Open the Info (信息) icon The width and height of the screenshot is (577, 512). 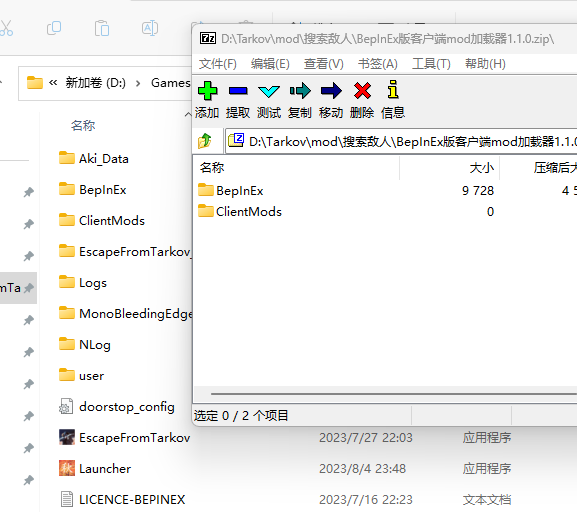[393, 89]
